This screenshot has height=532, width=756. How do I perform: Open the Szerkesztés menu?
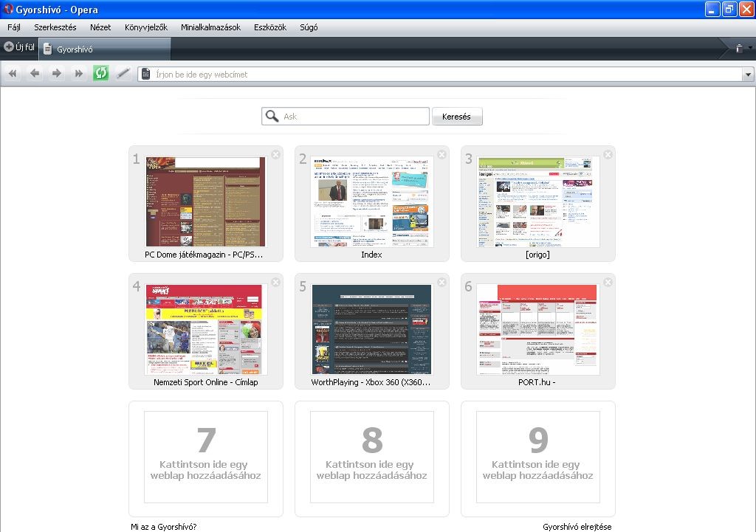point(55,27)
